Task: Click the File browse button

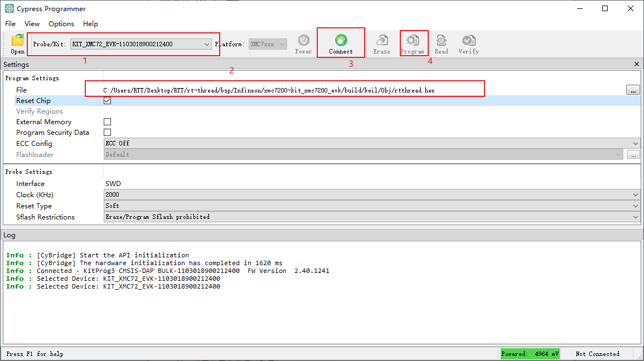Action: 633,90
